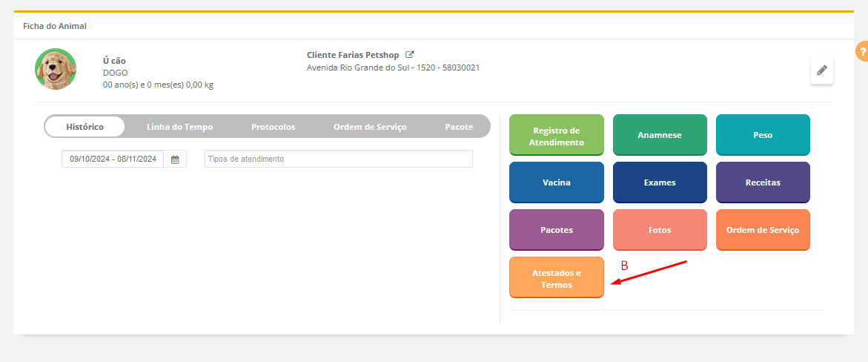Open the Anamnese button

(x=660, y=136)
